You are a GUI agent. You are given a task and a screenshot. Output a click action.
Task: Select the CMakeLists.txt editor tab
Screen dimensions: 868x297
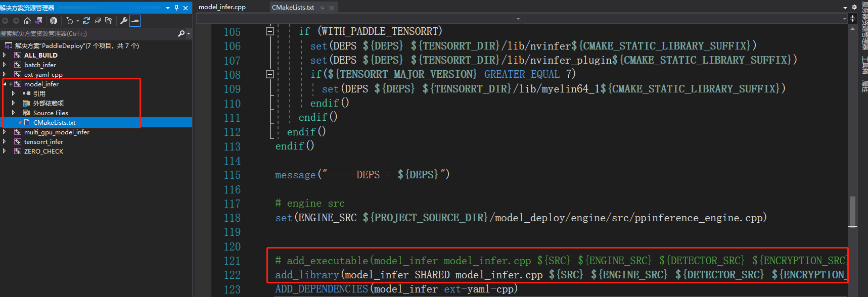tap(293, 8)
